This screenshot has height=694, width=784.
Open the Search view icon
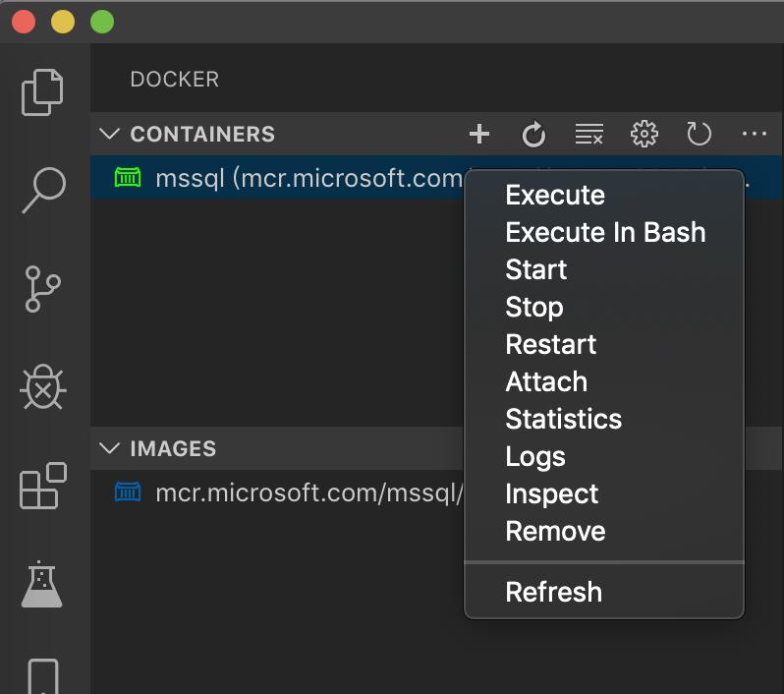44,190
